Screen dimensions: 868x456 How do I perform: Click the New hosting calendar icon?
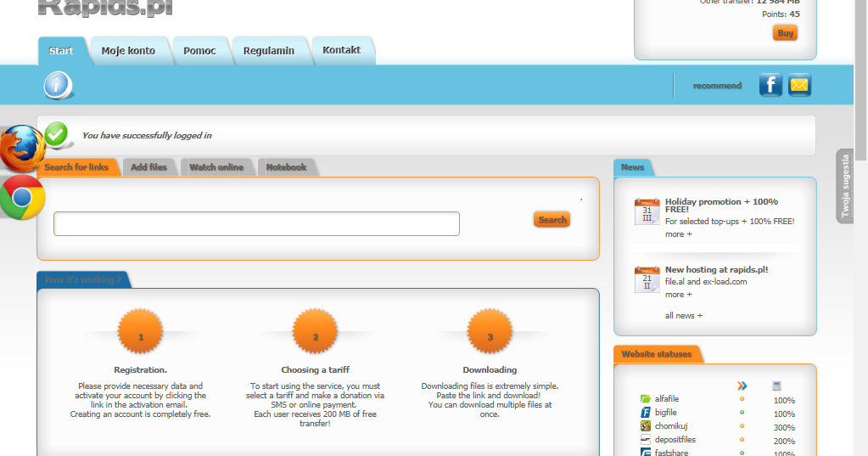[647, 279]
